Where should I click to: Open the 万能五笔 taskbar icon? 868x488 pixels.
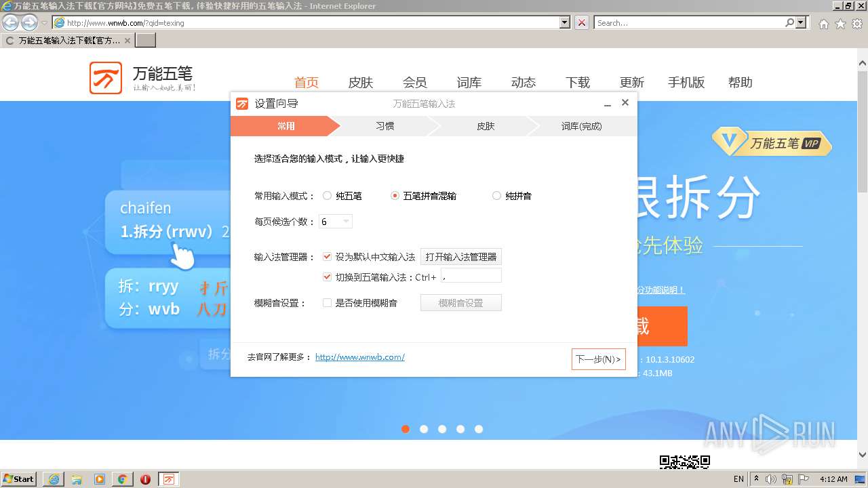(169, 479)
